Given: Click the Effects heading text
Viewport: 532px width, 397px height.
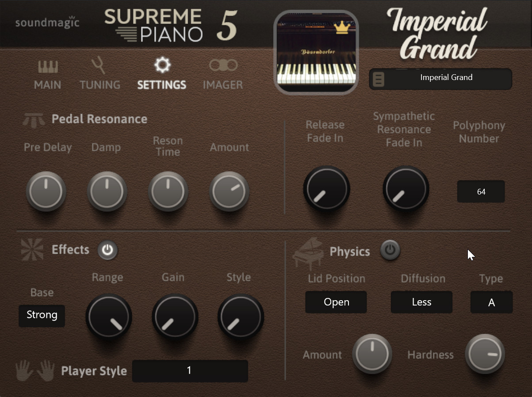Looking at the screenshot, I should 70,250.
